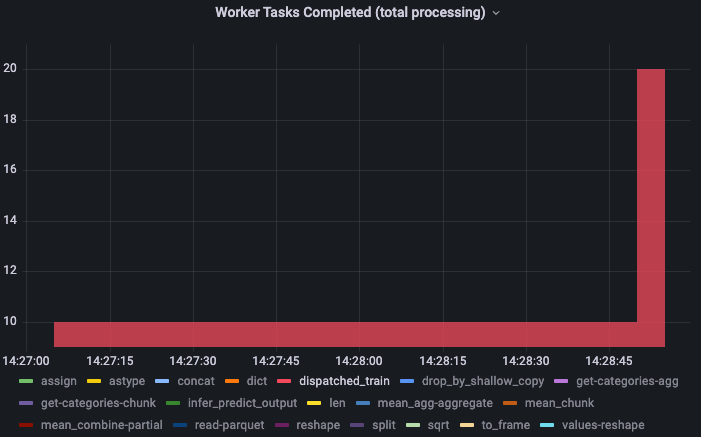The image size is (701, 437).
Task: Click the light blue concat color swatch
Action: point(162,381)
